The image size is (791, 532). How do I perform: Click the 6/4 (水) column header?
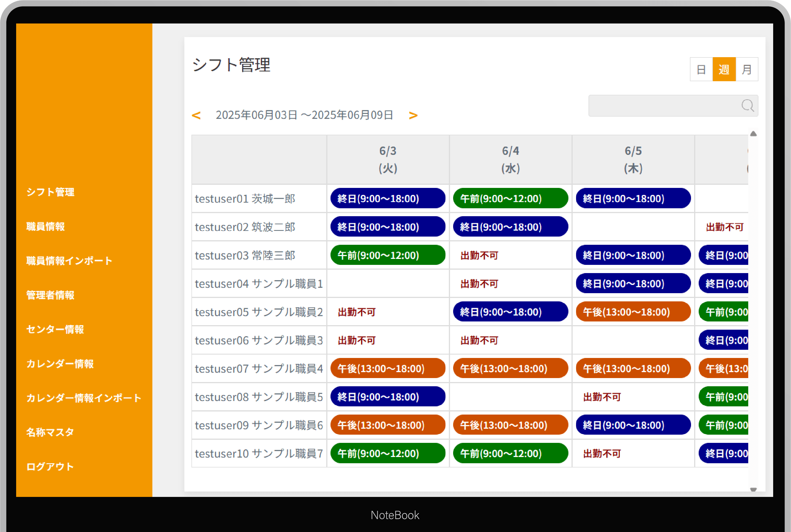(x=511, y=160)
